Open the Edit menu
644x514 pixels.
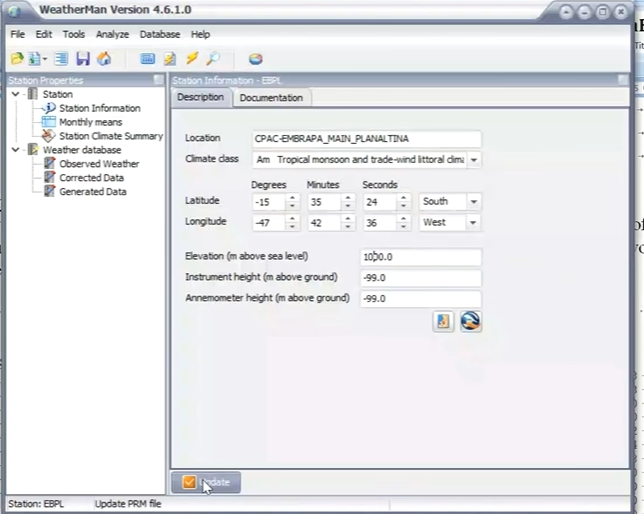pyautogui.click(x=44, y=35)
